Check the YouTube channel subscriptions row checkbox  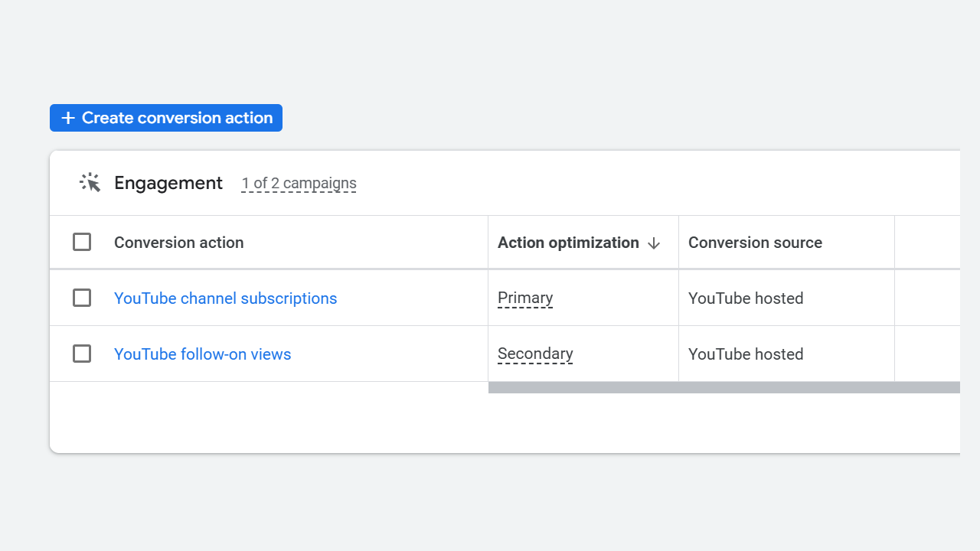point(82,298)
